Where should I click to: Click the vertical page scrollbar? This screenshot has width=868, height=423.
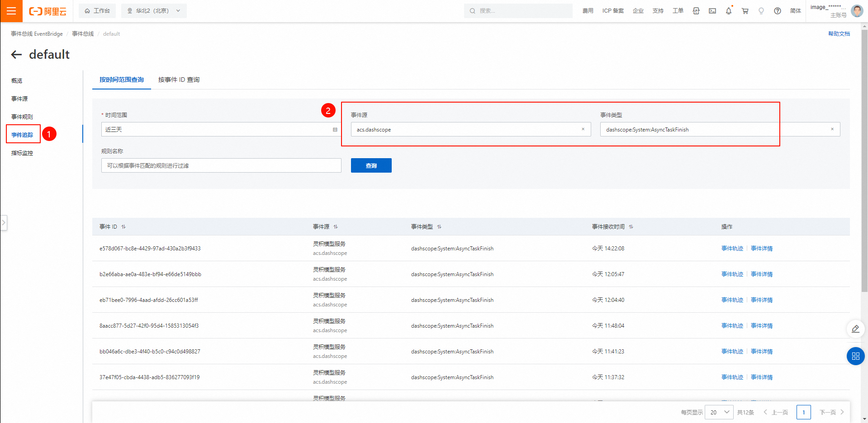pos(864,160)
